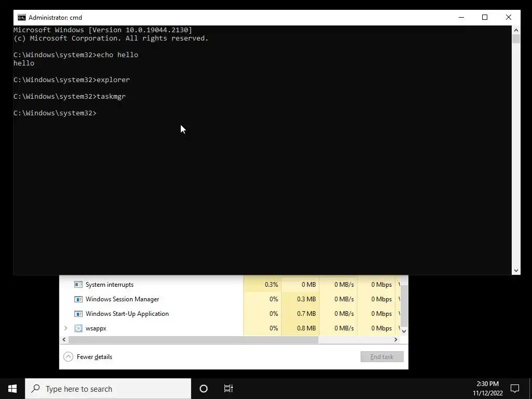
Task: Select the Windows Start-Up Application row
Action: [x=230, y=314]
